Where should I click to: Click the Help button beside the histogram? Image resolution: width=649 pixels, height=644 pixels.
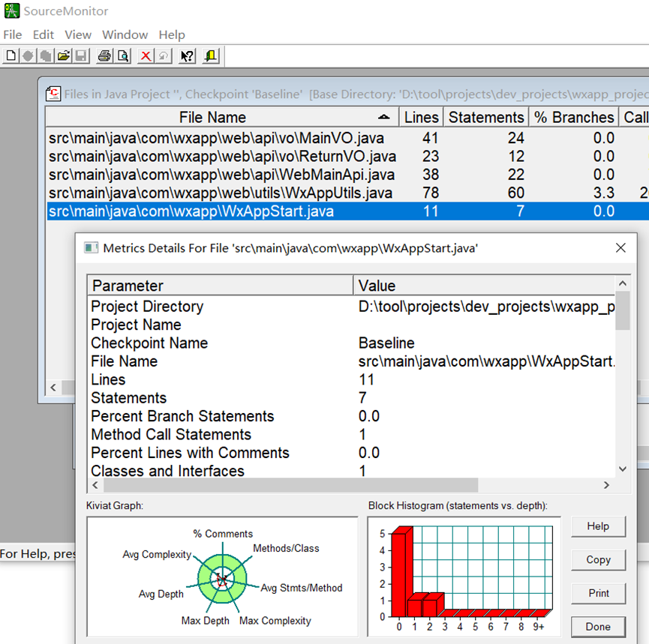(x=598, y=526)
